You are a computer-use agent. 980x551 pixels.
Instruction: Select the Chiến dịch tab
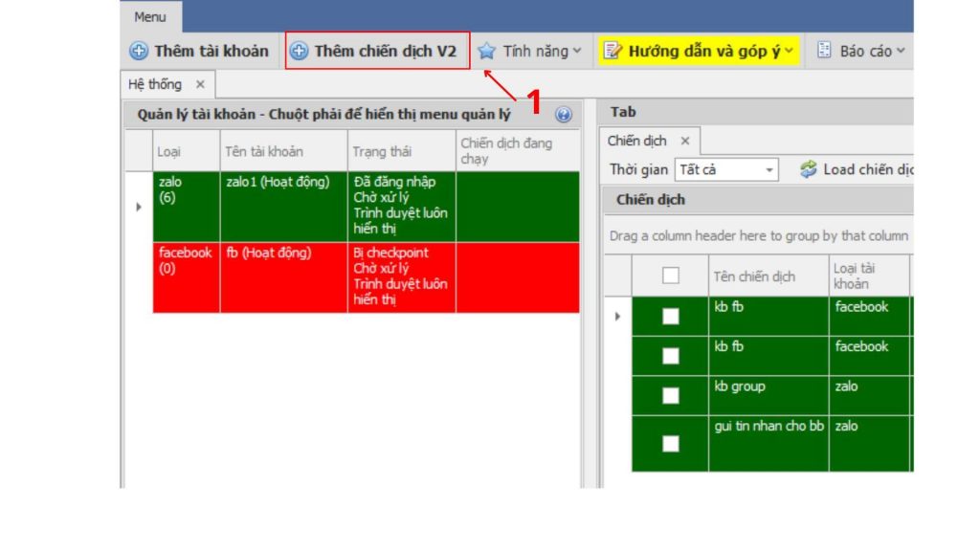[637, 140]
